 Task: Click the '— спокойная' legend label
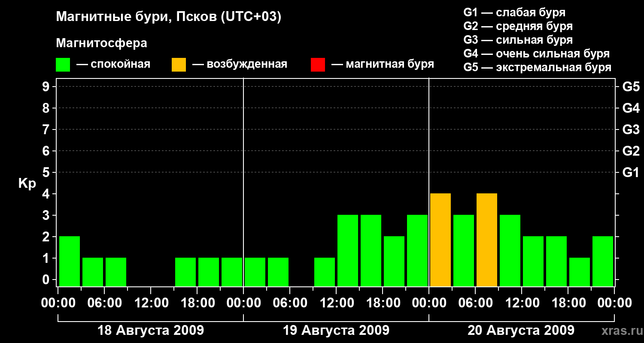[x=113, y=65]
